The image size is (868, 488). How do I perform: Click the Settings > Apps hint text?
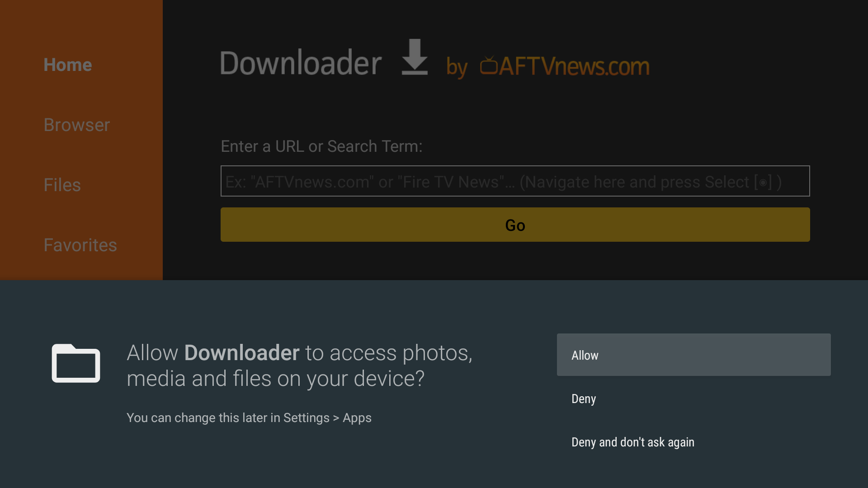click(249, 418)
